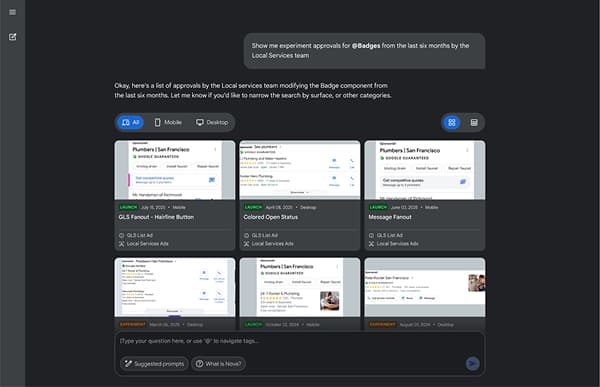
Task: Click the @Badges tag in the user message
Action: pyautogui.click(x=366, y=46)
